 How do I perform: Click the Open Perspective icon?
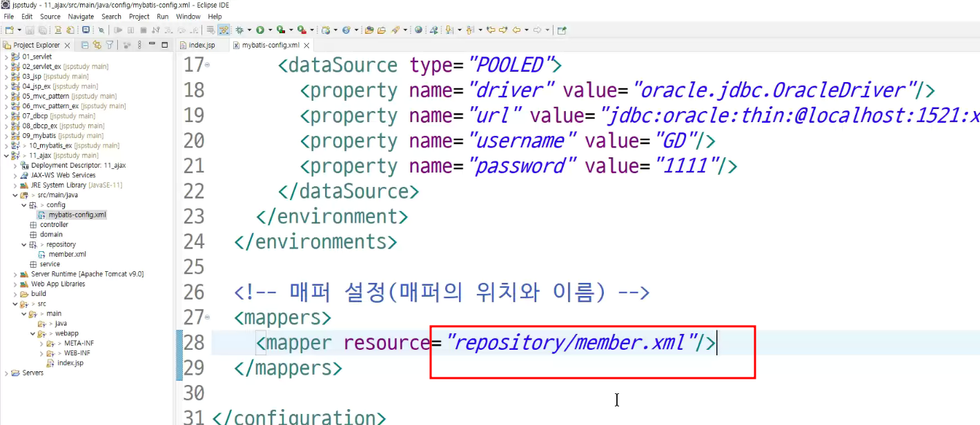[x=562, y=30]
